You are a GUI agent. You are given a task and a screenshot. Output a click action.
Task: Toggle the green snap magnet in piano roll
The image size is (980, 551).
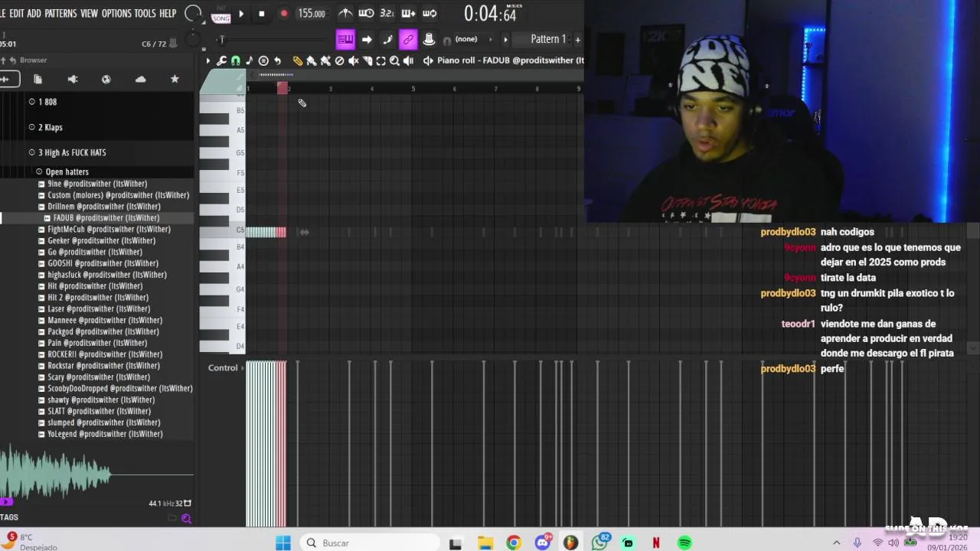point(235,60)
